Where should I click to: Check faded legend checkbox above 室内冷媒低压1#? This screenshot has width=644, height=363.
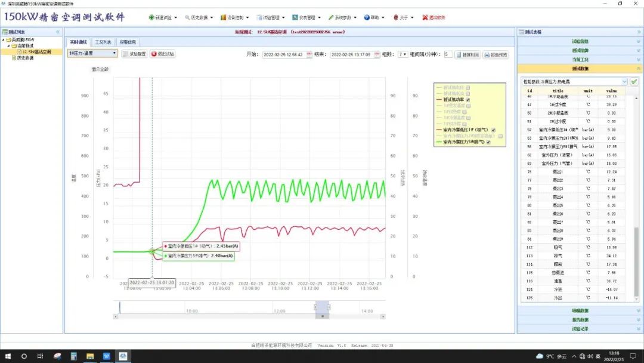pos(465,124)
